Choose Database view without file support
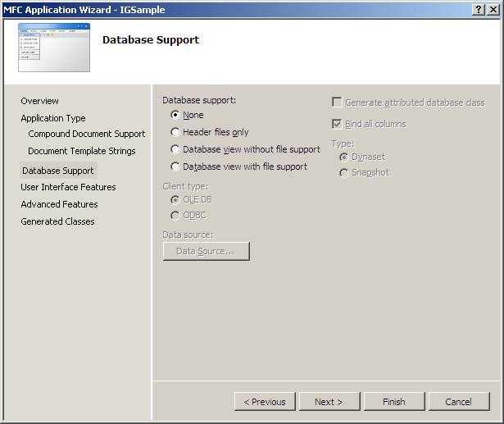The image size is (504, 424). (x=175, y=149)
